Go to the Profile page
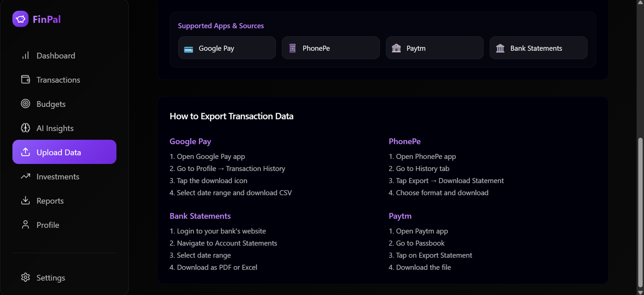Image resolution: width=644 pixels, height=295 pixels. pyautogui.click(x=64, y=225)
